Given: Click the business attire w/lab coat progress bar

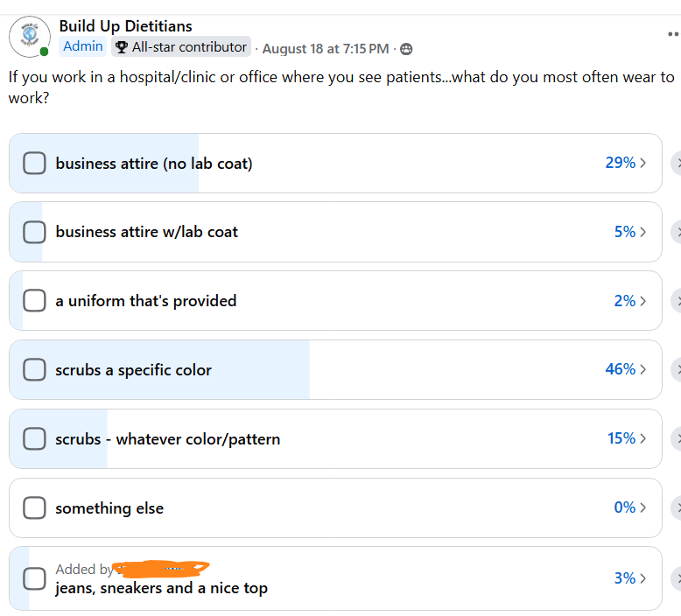Looking at the screenshot, I should pyautogui.click(x=335, y=232).
